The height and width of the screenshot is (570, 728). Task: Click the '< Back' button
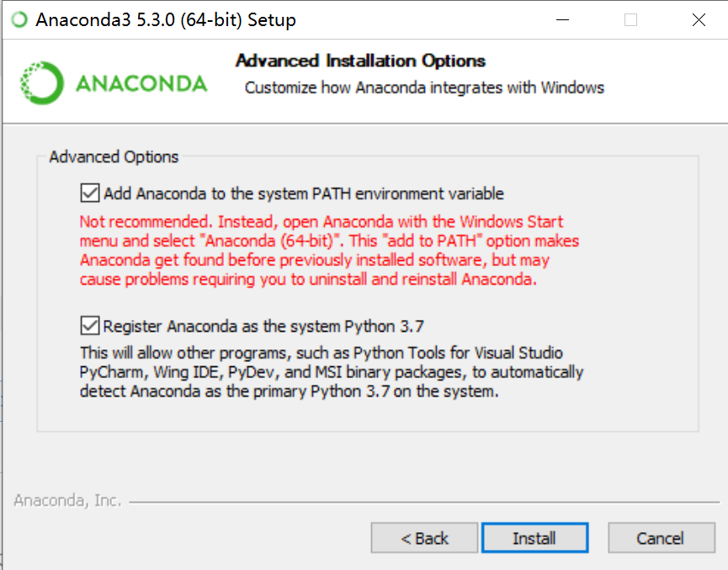[424, 538]
